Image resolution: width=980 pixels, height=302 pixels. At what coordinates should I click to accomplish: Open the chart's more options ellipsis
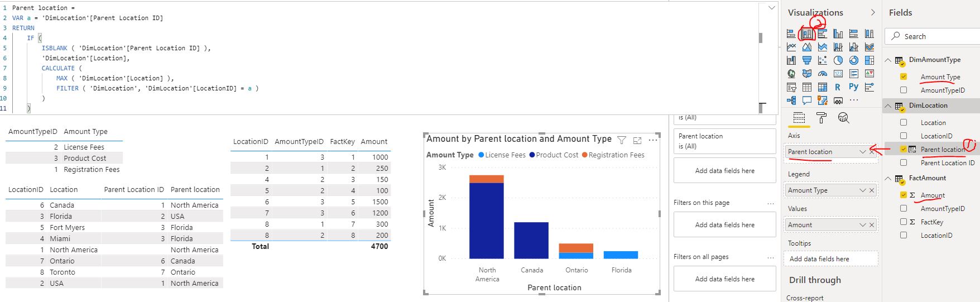click(x=653, y=140)
